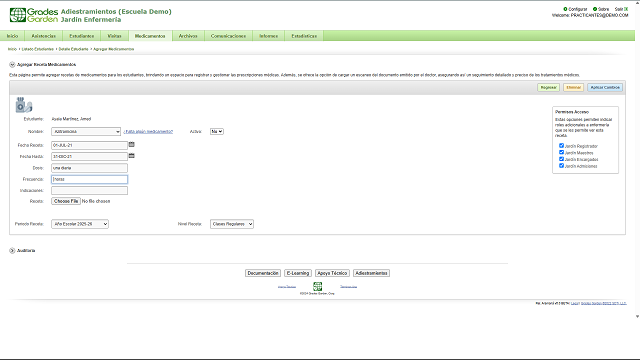Click the Listado Estudiantes breadcrumb

click(x=38, y=49)
